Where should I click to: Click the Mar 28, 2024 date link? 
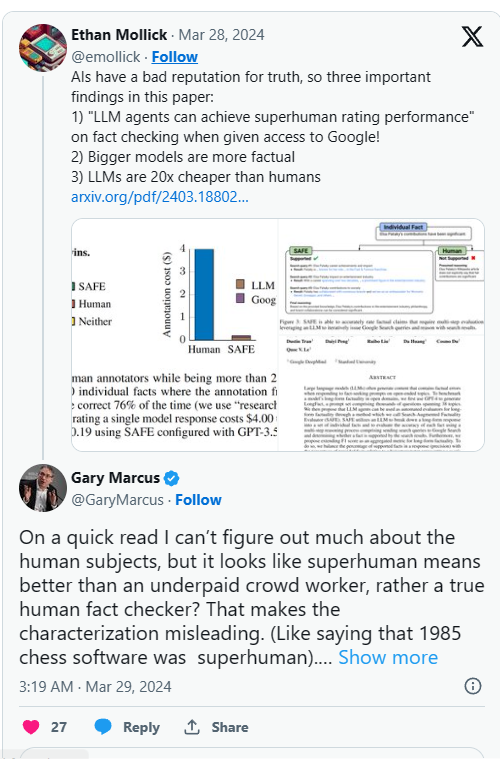(x=221, y=35)
